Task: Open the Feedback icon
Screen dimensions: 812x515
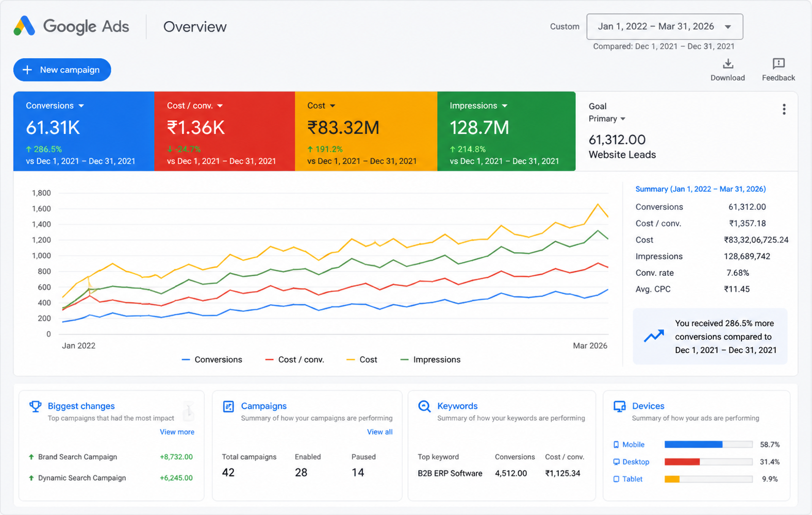Action: point(778,64)
